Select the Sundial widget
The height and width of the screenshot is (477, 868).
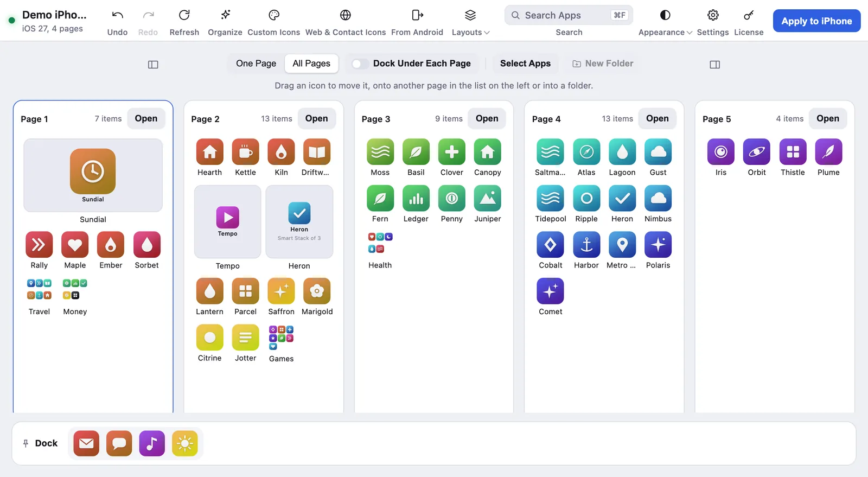tap(93, 175)
